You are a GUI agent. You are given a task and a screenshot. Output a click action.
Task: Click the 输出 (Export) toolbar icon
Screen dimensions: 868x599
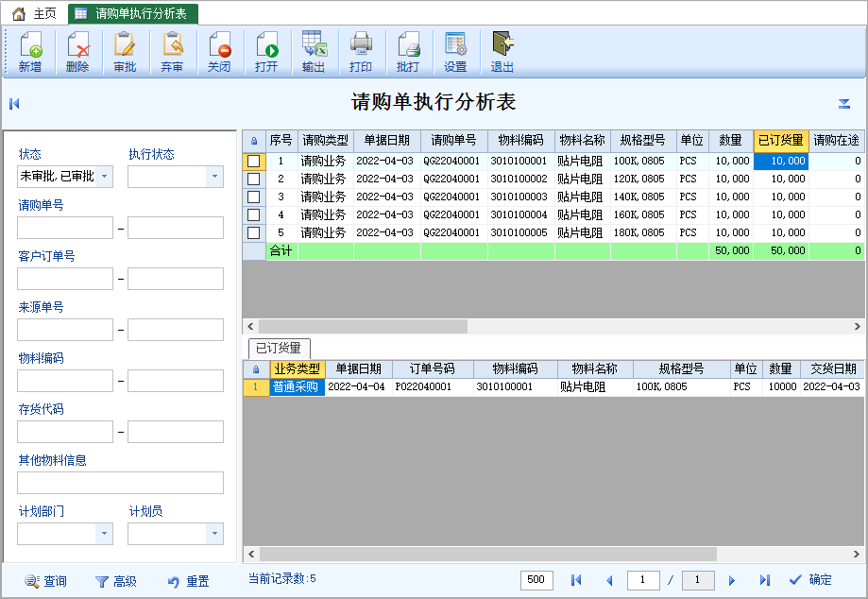pos(314,52)
